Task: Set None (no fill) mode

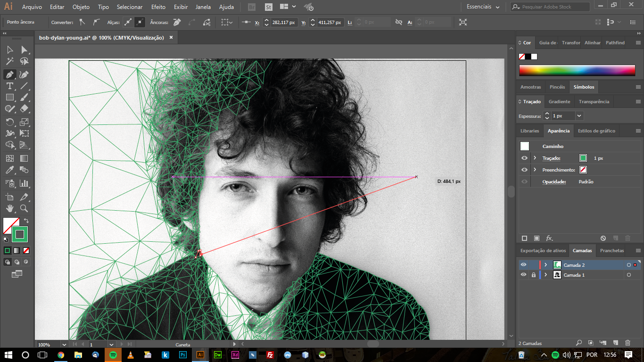Action: 26,250
